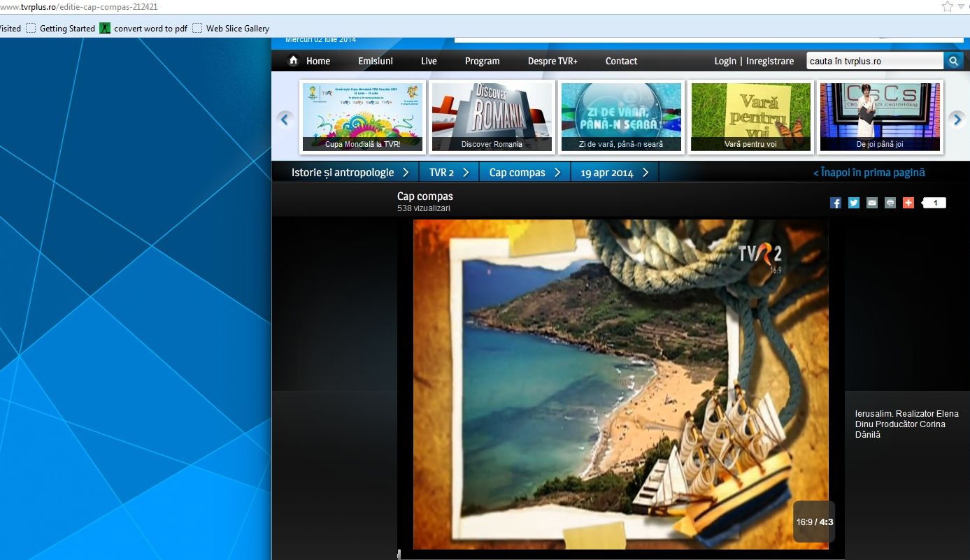The width and height of the screenshot is (970, 560).
Task: Click the print icon
Action: tap(890, 203)
